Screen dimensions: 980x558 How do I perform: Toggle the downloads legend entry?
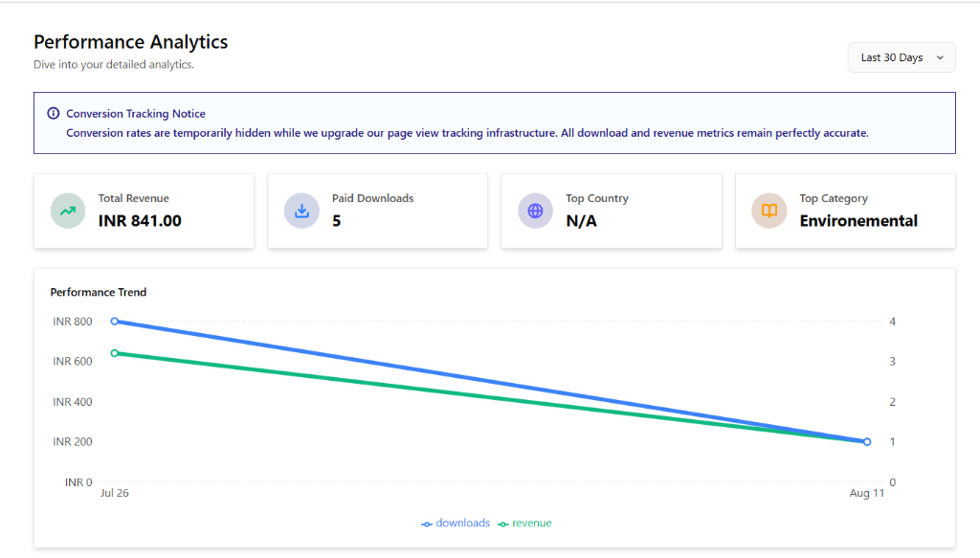[x=456, y=523]
